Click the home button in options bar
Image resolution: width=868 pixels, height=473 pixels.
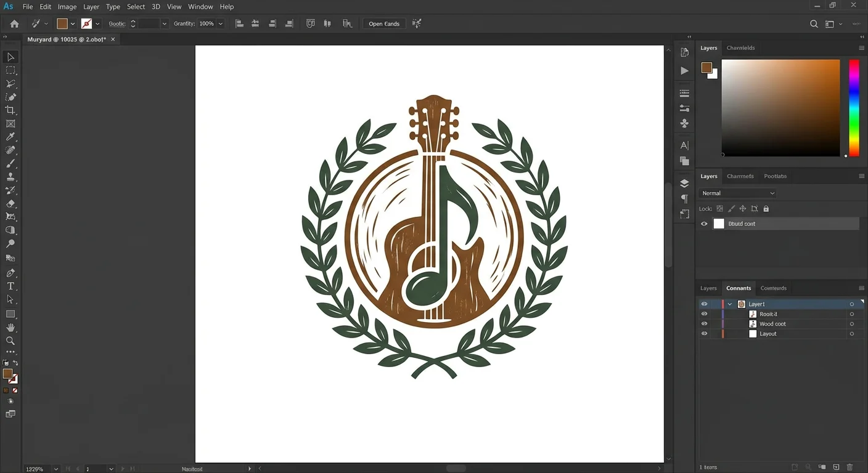click(14, 24)
